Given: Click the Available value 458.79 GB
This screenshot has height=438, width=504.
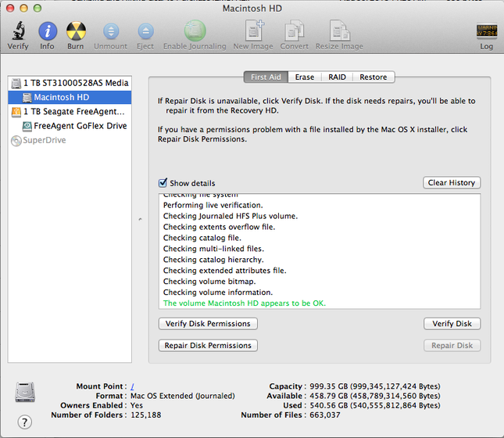Looking at the screenshot, I should [375, 396].
